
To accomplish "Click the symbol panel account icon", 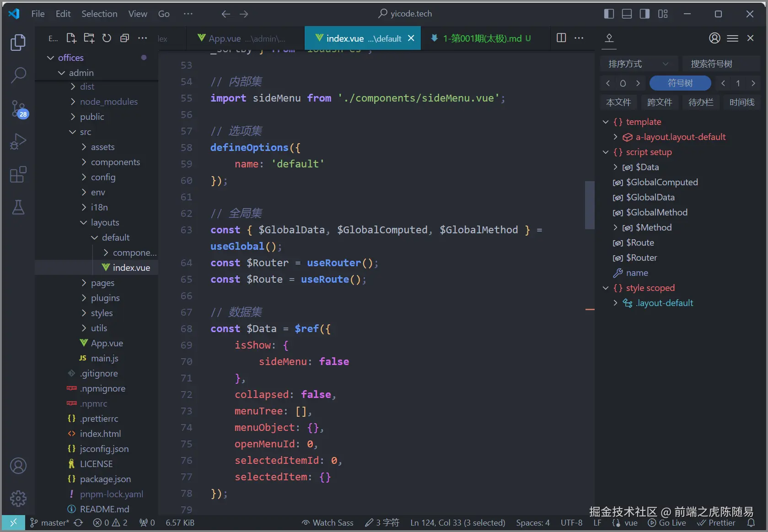I will pos(714,38).
